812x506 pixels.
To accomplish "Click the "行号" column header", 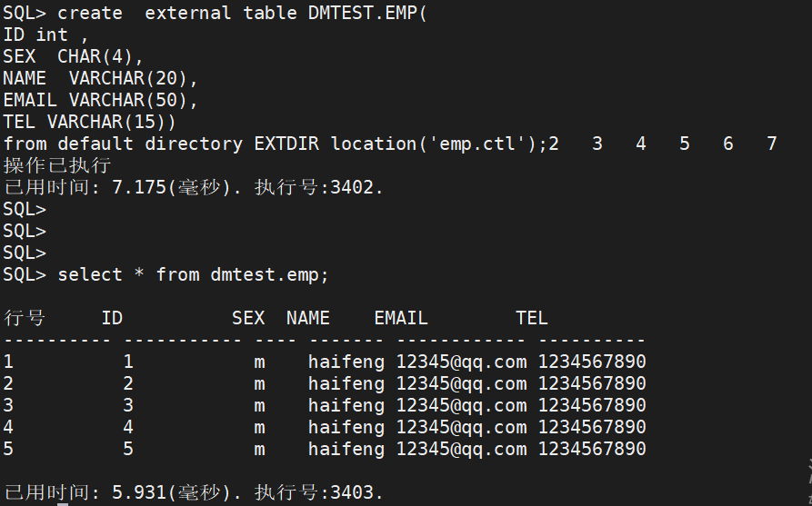I will (x=25, y=318).
